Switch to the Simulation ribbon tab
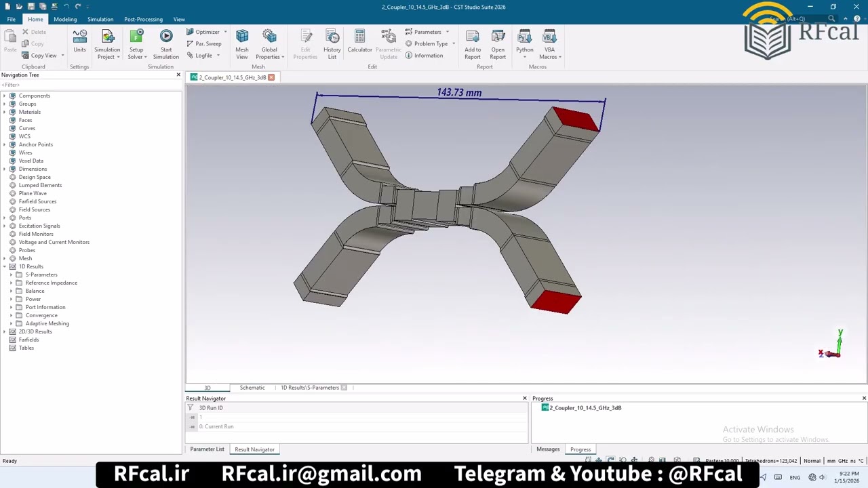This screenshot has height=488, width=868. click(100, 19)
